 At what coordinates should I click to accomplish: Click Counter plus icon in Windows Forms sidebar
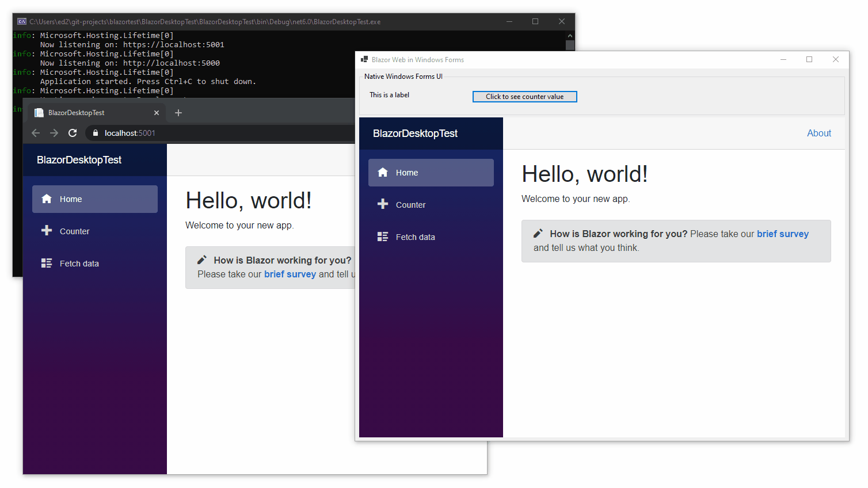point(383,204)
